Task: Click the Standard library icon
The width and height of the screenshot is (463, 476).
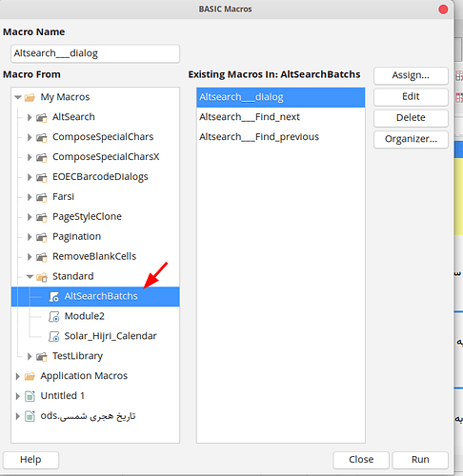Action: 42,277
